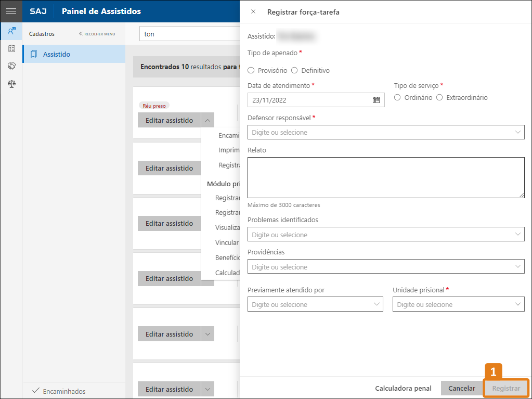Image resolution: width=532 pixels, height=399 pixels.
Task: Choose the Calculad... dropdown menu entry
Action: coord(227,273)
